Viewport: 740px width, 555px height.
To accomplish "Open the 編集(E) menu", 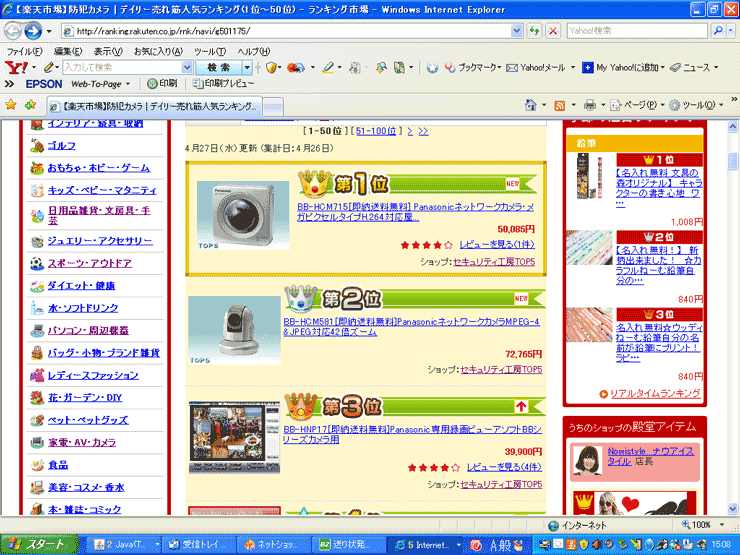I will tap(68, 51).
